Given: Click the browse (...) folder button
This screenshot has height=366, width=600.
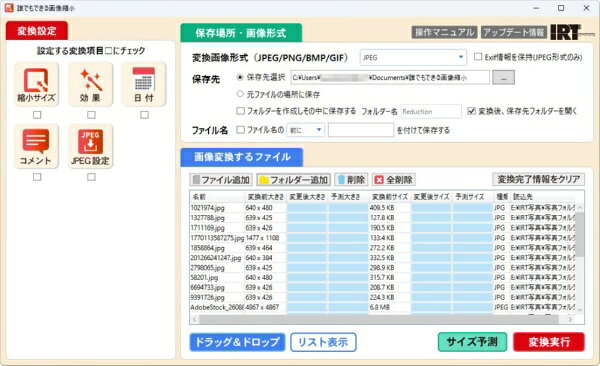Looking at the screenshot, I should point(503,78).
